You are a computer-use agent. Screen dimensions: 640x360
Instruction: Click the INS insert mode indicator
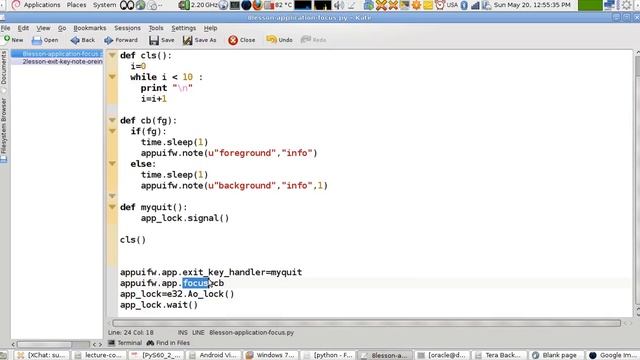coord(182,333)
